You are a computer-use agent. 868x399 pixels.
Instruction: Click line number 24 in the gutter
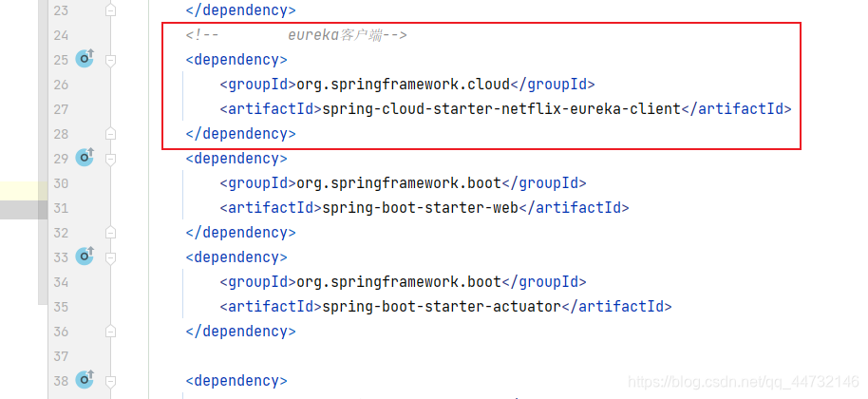coord(61,35)
